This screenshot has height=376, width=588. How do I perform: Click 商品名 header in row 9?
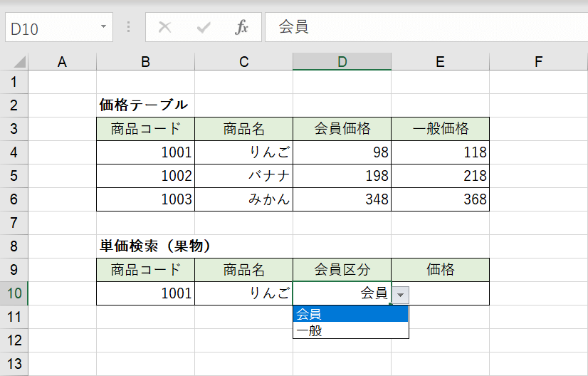243,270
